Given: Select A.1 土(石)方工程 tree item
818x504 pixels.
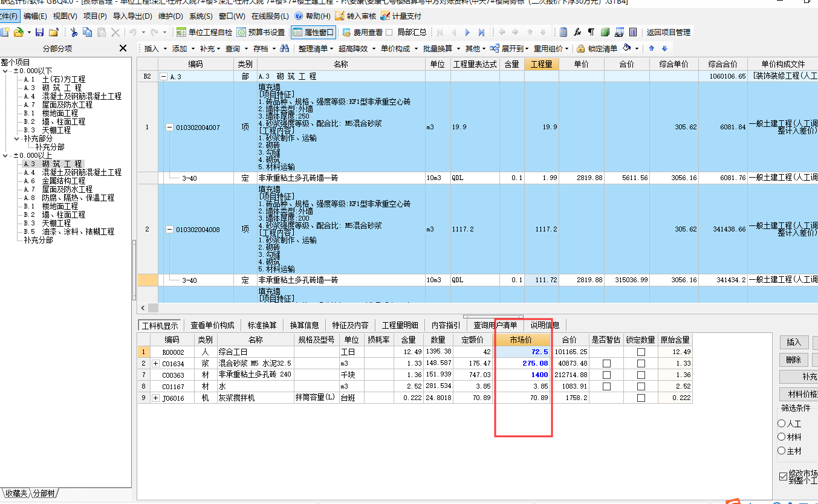Looking at the screenshot, I should pos(54,79).
